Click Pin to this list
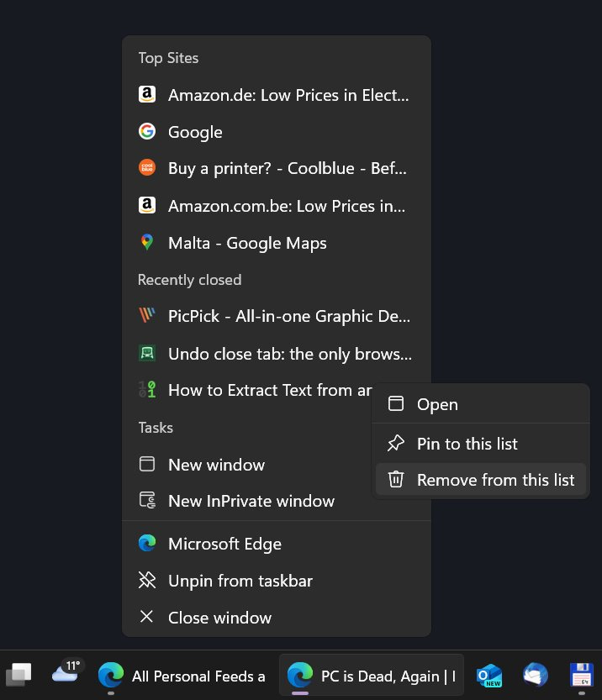This screenshot has height=700, width=602. [x=481, y=444]
